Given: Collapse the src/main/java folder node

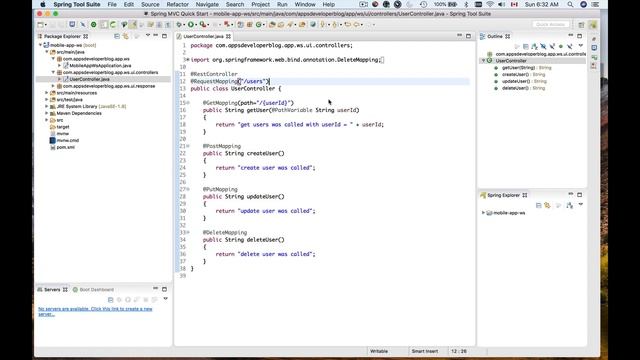Looking at the screenshot, I should click(47, 52).
